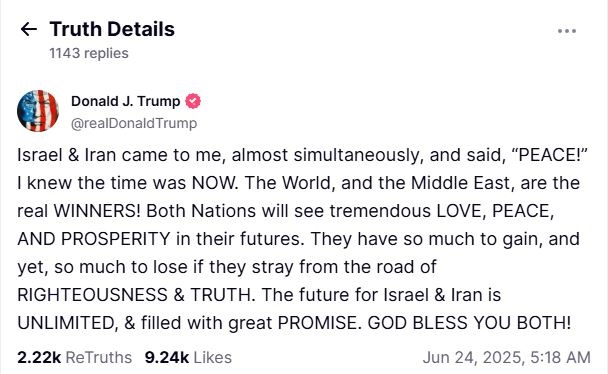Click the @realDonaldTrump handle

[134, 124]
